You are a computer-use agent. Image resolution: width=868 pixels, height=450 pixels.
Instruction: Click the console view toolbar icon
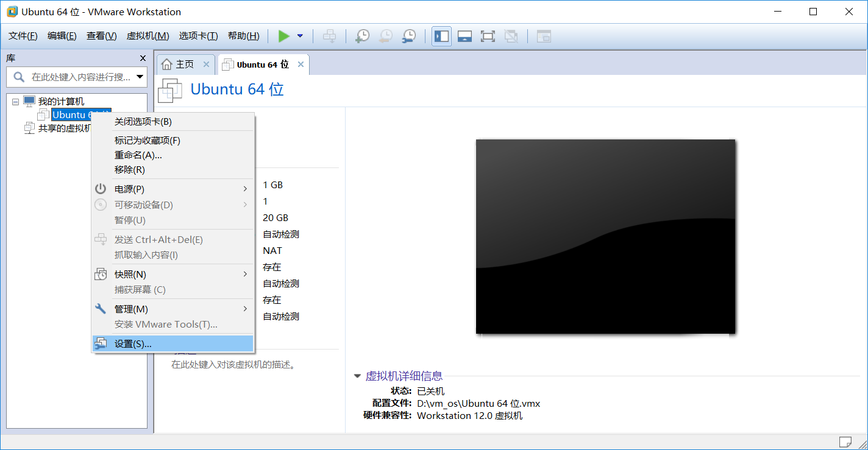544,37
